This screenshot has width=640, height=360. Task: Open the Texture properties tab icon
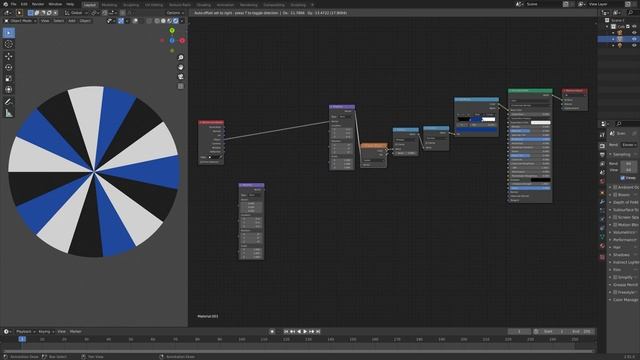(x=602, y=257)
